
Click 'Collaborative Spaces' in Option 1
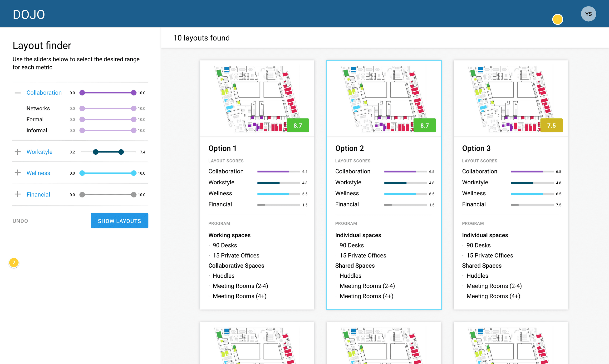point(236,266)
